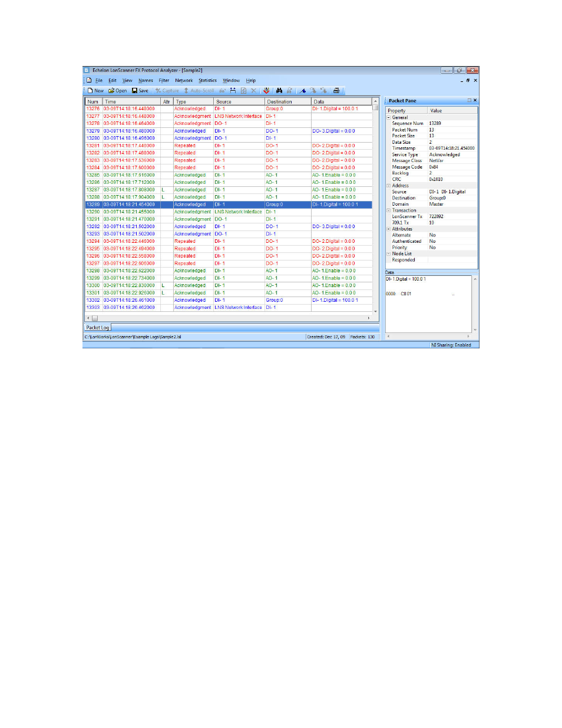Click the red microphone icon in toolbar
This screenshot has width=562, height=728.
pos(266,91)
